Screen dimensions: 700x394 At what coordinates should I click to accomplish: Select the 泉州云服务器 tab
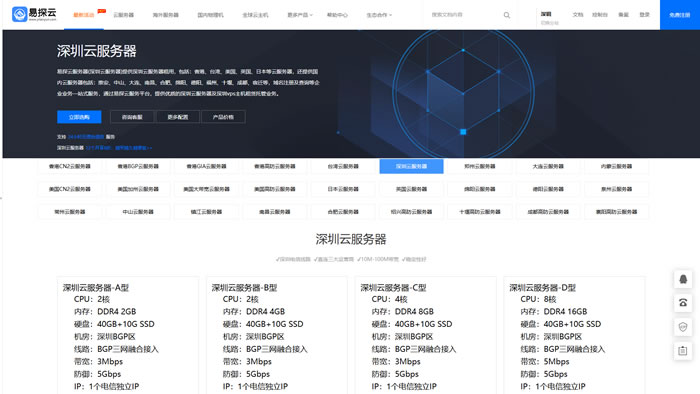pos(616,189)
